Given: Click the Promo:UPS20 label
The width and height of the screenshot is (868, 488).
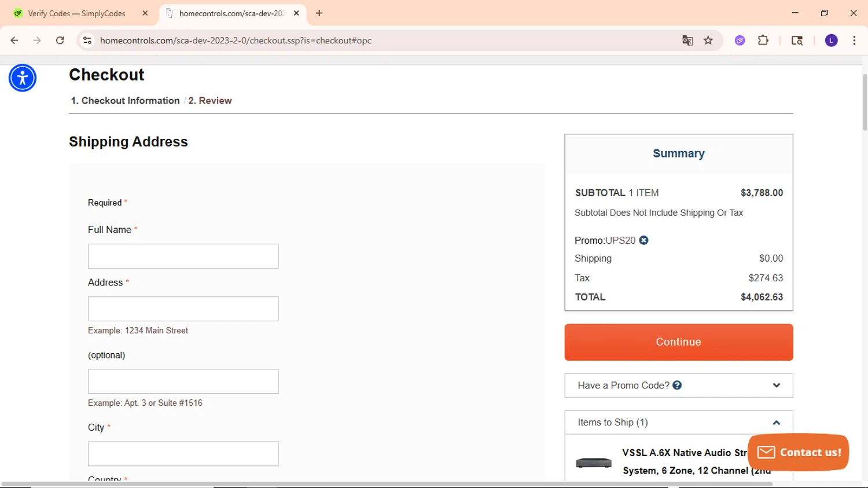Looking at the screenshot, I should point(605,240).
